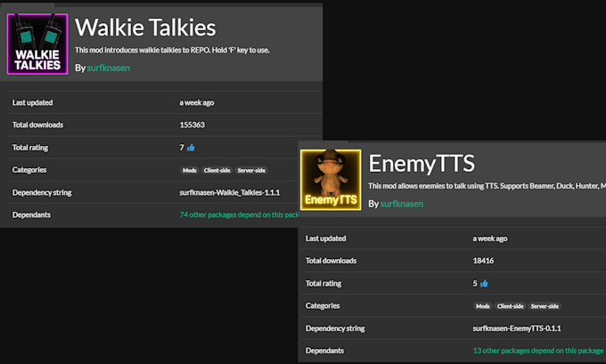Image resolution: width=606 pixels, height=364 pixels.
Task: Click 'Dependants' label in EnemyTTS panel
Action: 324,351
